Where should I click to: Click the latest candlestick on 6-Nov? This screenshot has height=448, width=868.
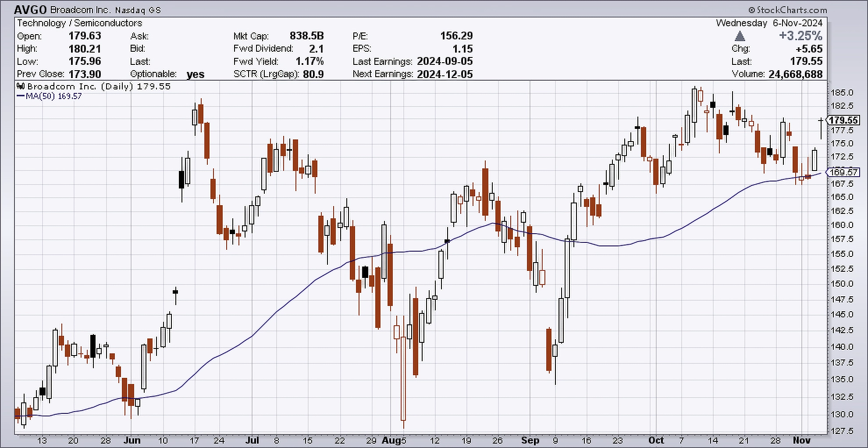pyautogui.click(x=821, y=128)
